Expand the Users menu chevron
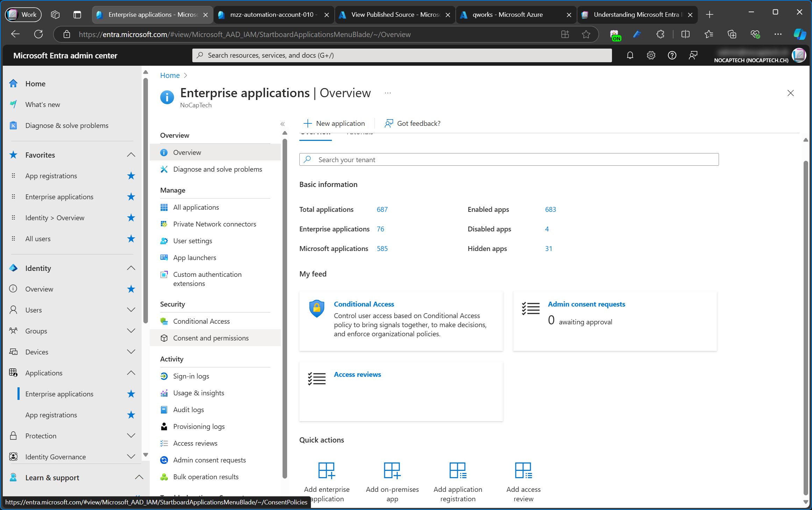The width and height of the screenshot is (812, 510). [131, 310]
